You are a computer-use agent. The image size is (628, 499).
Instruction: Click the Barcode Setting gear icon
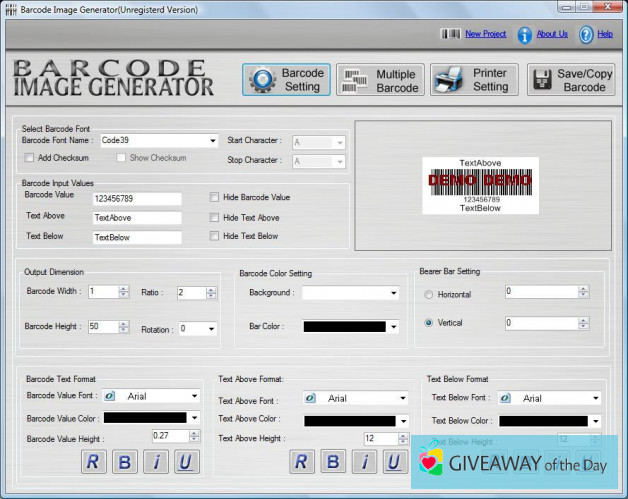tap(262, 80)
